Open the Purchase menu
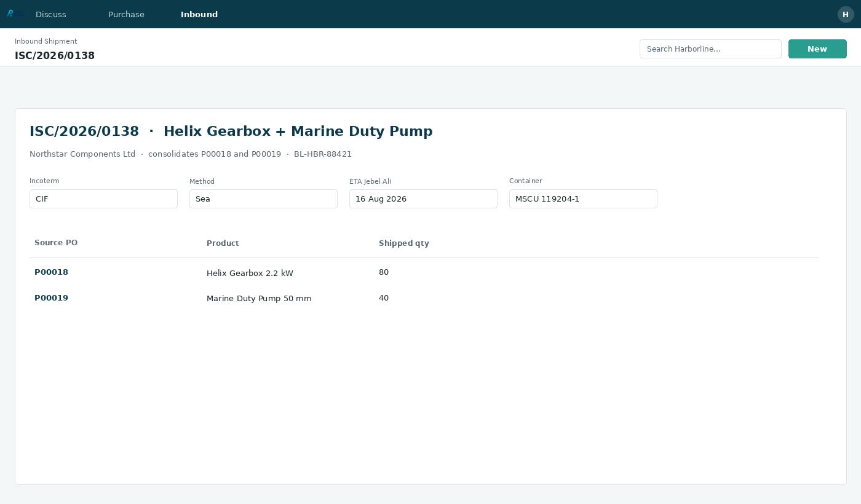This screenshot has height=504, width=861. click(126, 14)
